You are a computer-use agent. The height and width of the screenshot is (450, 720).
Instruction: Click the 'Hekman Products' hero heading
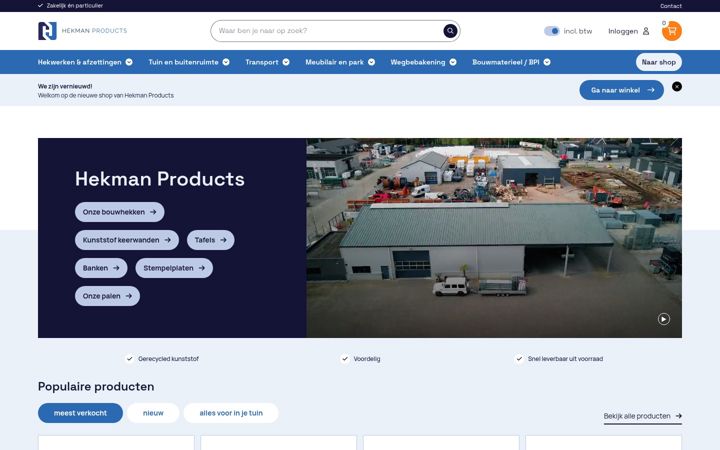[x=160, y=179]
